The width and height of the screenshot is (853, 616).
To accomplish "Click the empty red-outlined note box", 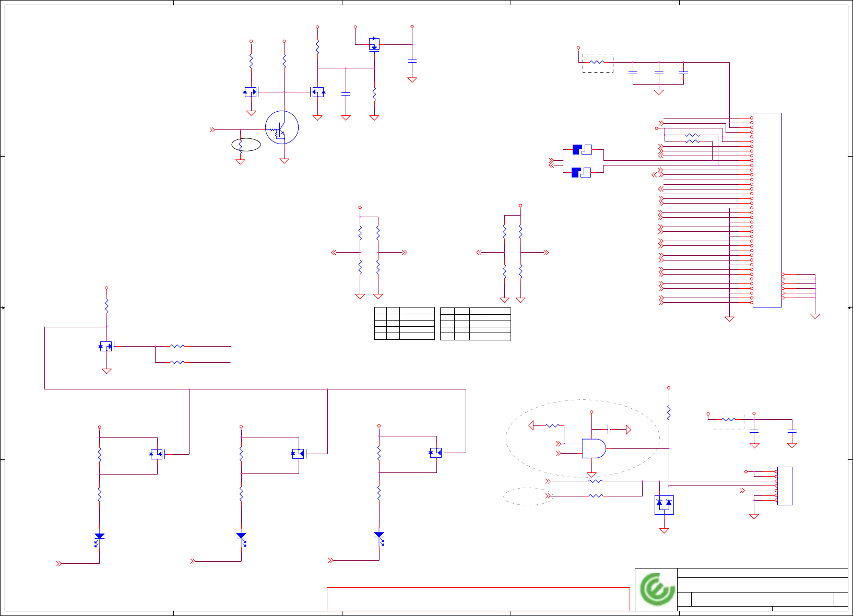I will 478,599.
